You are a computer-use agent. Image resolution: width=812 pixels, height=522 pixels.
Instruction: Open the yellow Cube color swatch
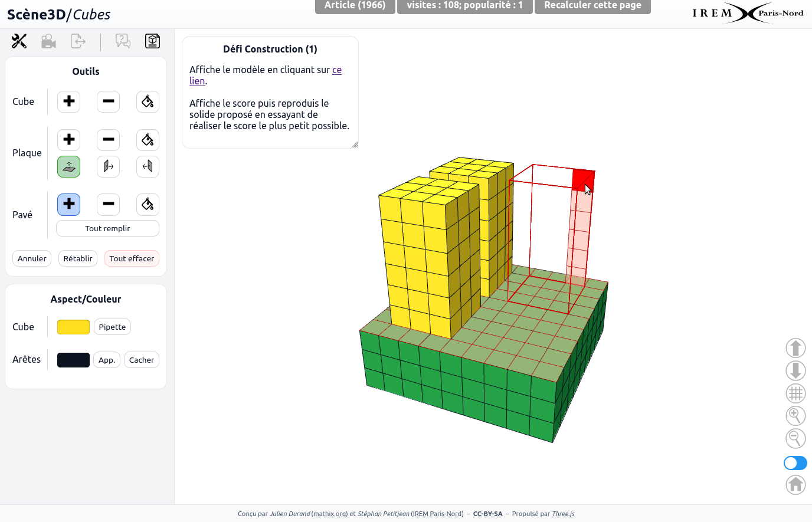73,327
